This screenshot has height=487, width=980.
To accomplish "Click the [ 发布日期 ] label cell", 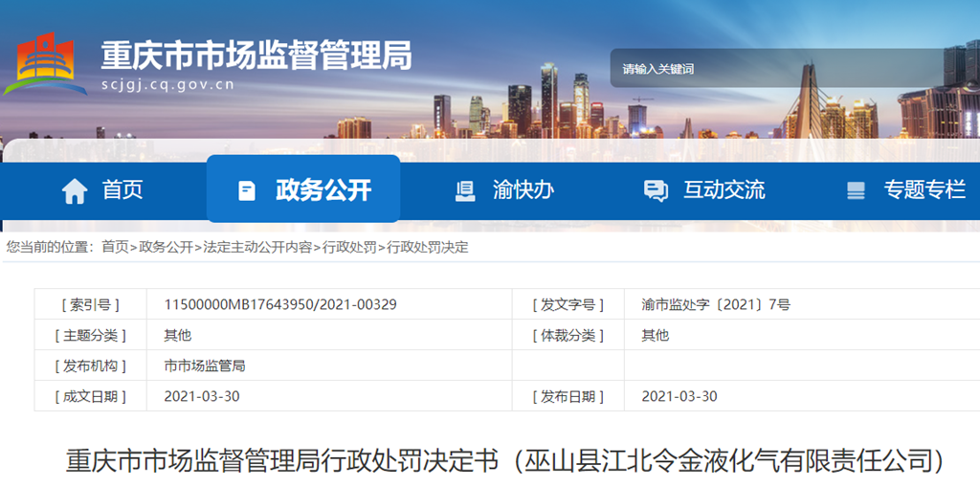I will coord(568,396).
